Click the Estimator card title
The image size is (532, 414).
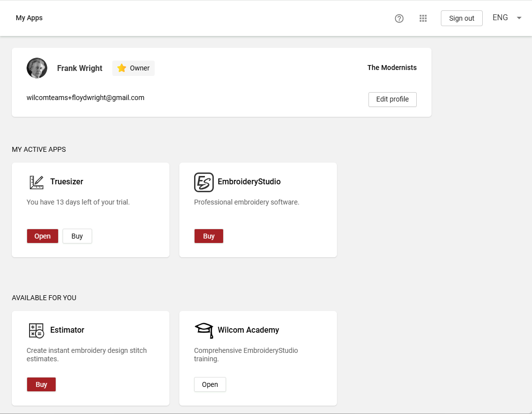[67, 330]
